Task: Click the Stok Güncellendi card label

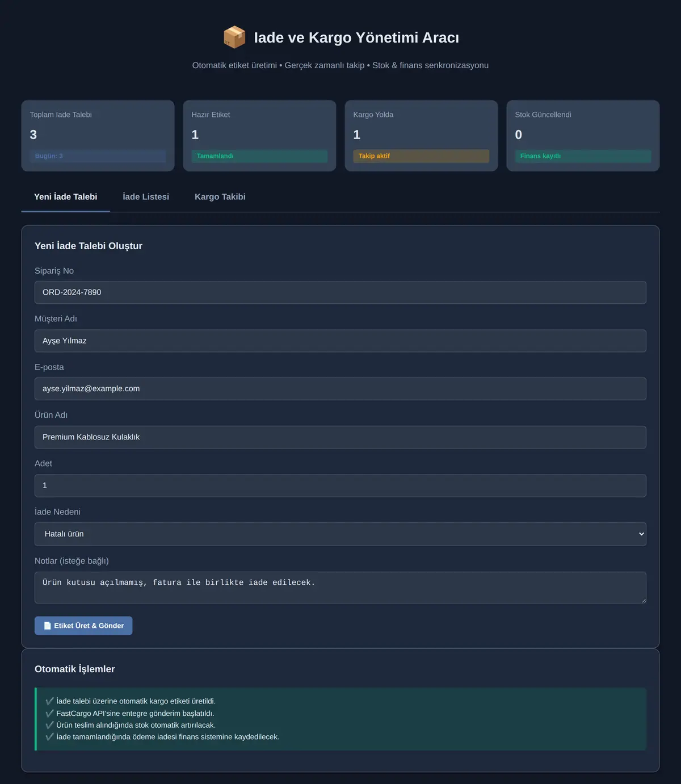Action: 543,115
